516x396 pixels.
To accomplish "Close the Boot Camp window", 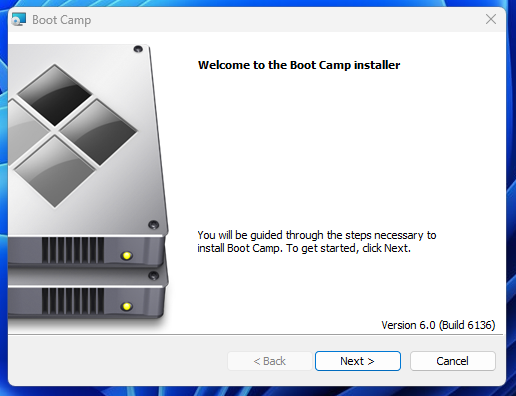I will click(491, 19).
